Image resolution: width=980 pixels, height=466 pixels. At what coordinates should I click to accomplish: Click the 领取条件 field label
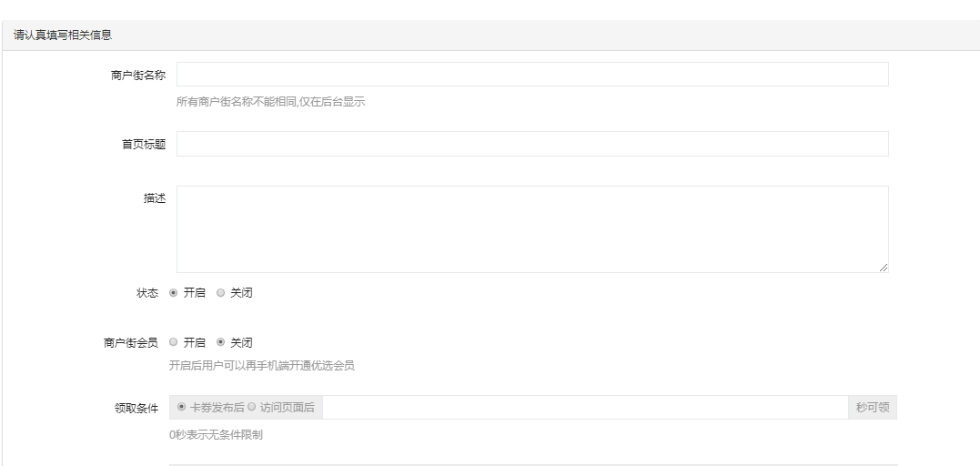[136, 409]
